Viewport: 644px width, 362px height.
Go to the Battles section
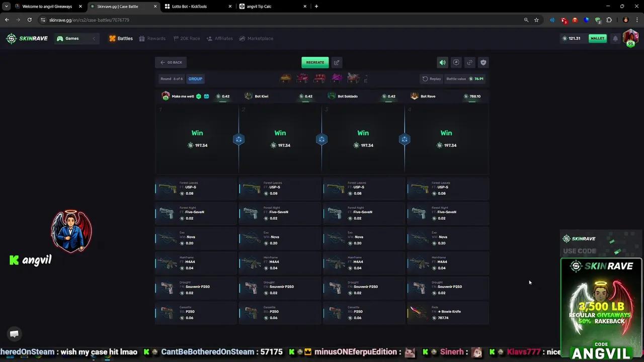point(121,39)
